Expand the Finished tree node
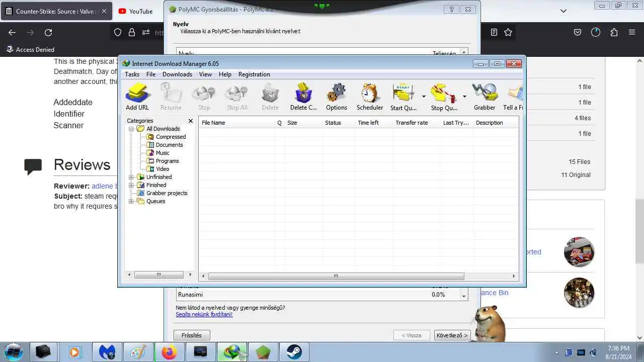This screenshot has height=362, width=644. pyautogui.click(x=131, y=185)
